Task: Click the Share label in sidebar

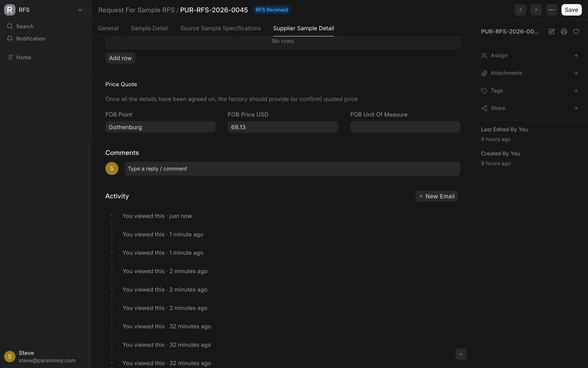Action: 498,108
